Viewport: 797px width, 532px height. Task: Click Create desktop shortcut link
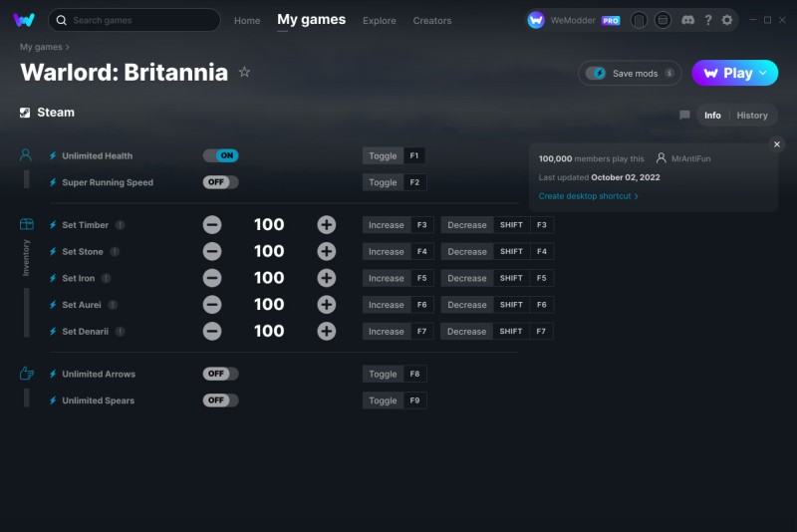pyautogui.click(x=588, y=196)
